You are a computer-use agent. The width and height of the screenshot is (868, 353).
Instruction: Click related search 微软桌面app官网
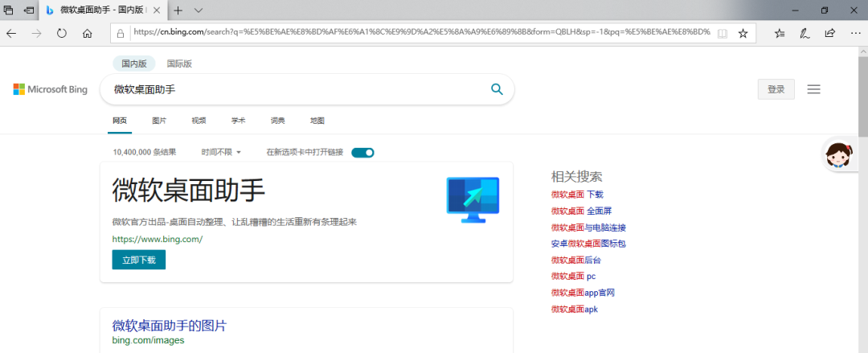click(x=583, y=293)
